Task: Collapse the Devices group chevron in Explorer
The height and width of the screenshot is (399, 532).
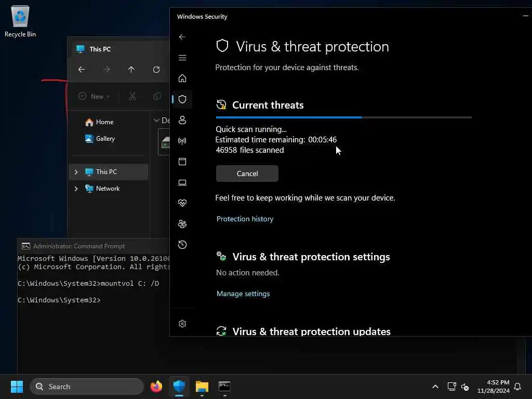Action: [x=156, y=121]
